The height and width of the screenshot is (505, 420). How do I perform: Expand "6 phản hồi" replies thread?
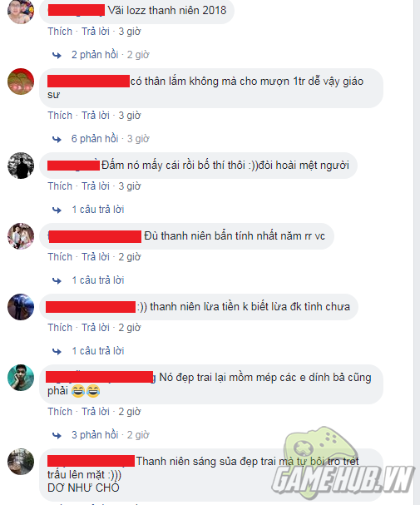click(95, 139)
